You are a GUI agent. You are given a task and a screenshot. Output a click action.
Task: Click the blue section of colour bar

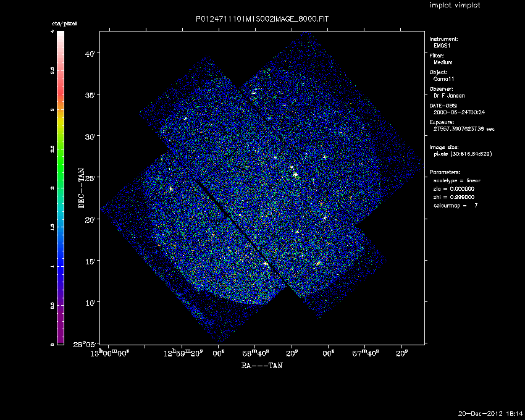pos(61,259)
